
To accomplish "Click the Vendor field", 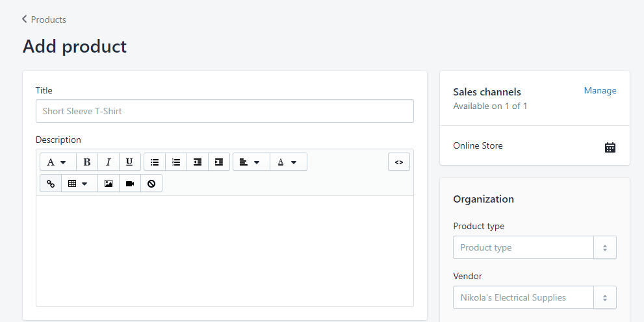I will tap(523, 297).
